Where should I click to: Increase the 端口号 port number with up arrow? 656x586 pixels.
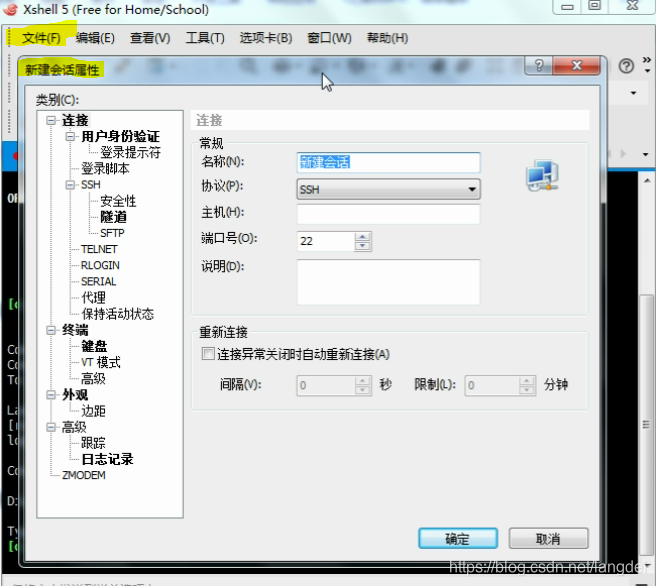(362, 237)
